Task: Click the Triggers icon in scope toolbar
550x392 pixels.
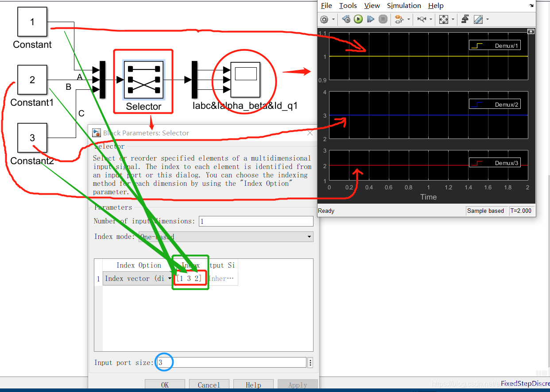Action: 465,19
